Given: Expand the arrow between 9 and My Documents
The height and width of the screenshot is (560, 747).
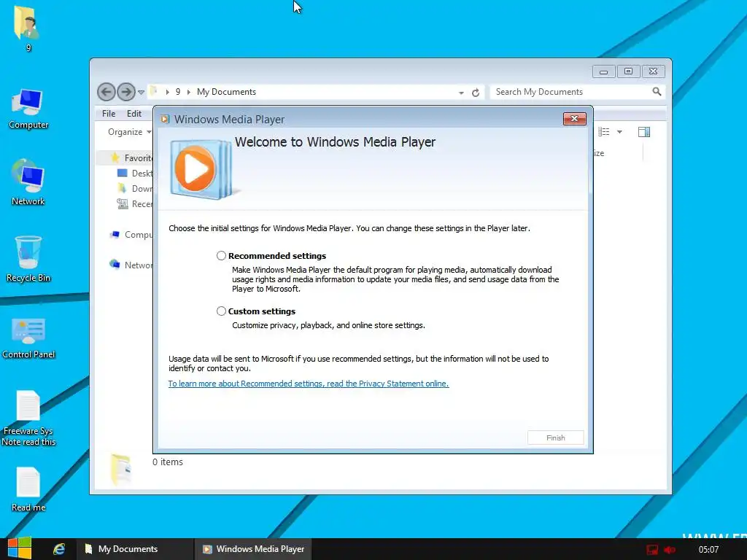Looking at the screenshot, I should coord(189,92).
